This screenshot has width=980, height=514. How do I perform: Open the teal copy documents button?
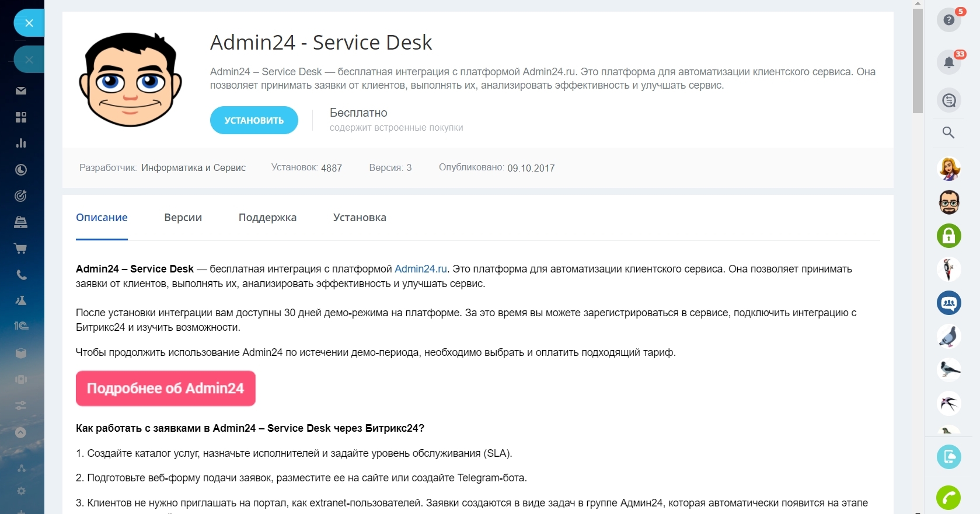point(949,456)
